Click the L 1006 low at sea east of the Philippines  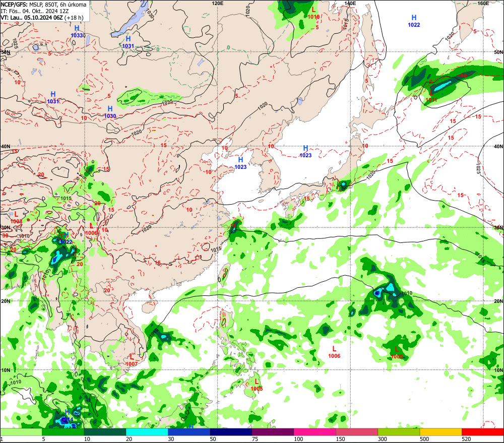tap(334, 352)
